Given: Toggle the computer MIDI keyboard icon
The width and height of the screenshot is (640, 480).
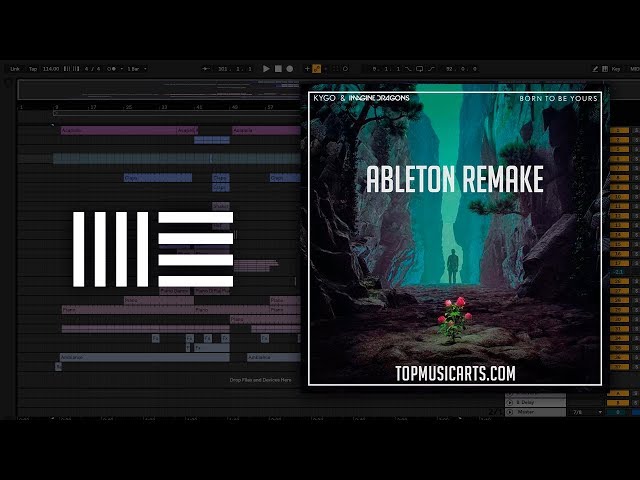Looking at the screenshot, I should tap(605, 69).
